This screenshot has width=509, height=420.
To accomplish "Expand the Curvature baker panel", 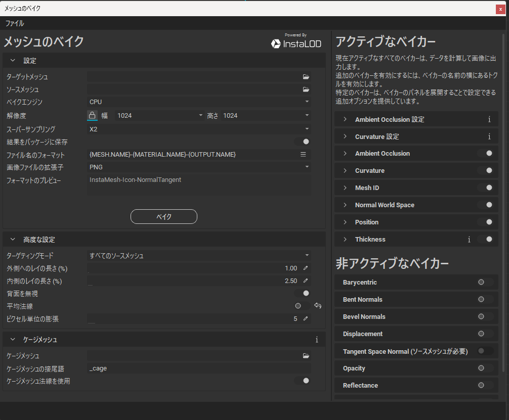I will click(x=345, y=170).
